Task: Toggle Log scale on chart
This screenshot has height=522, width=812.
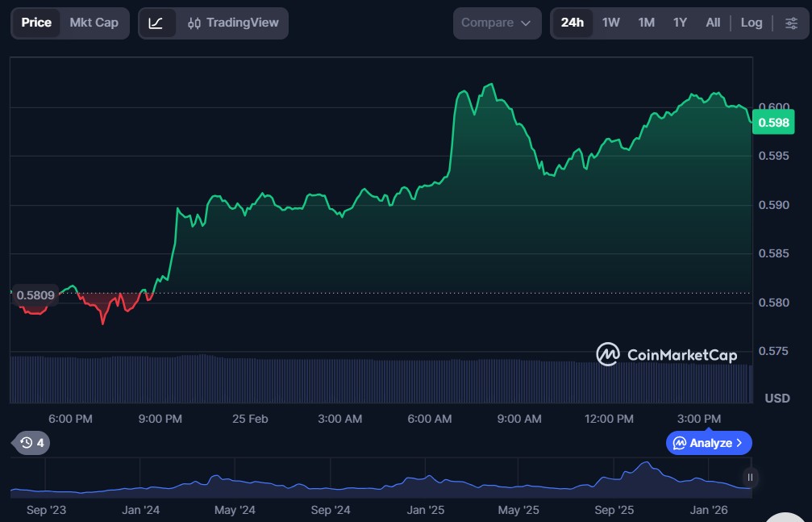Action: coord(751,23)
